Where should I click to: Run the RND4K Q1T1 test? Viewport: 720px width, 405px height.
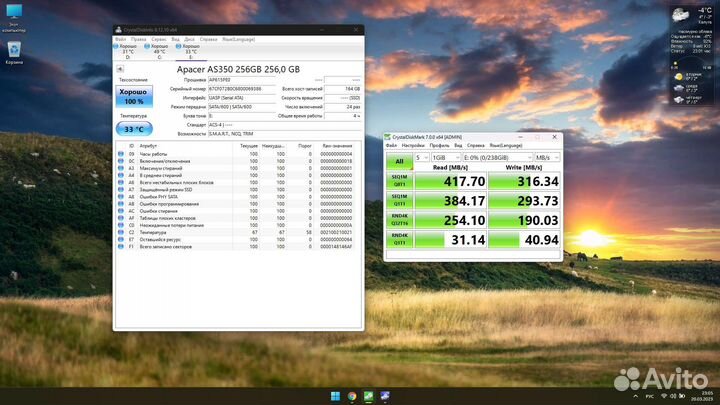(x=399, y=239)
